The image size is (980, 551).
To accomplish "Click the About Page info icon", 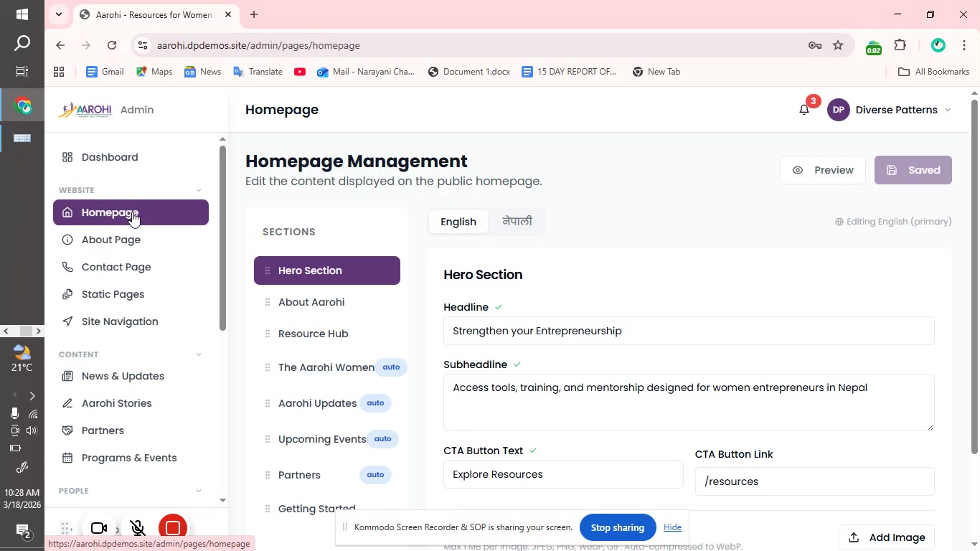I will tap(67, 240).
